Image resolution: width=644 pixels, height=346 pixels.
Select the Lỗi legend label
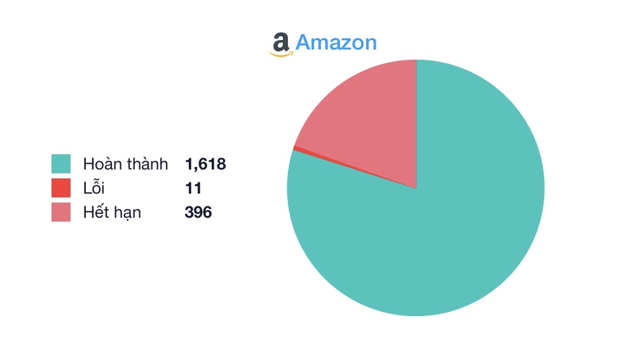[93, 188]
